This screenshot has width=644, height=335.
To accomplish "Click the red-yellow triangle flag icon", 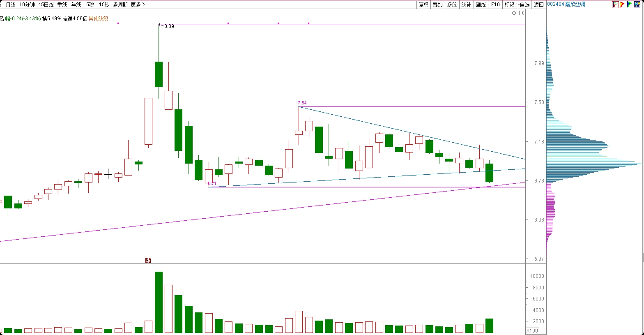I will point(622,5).
